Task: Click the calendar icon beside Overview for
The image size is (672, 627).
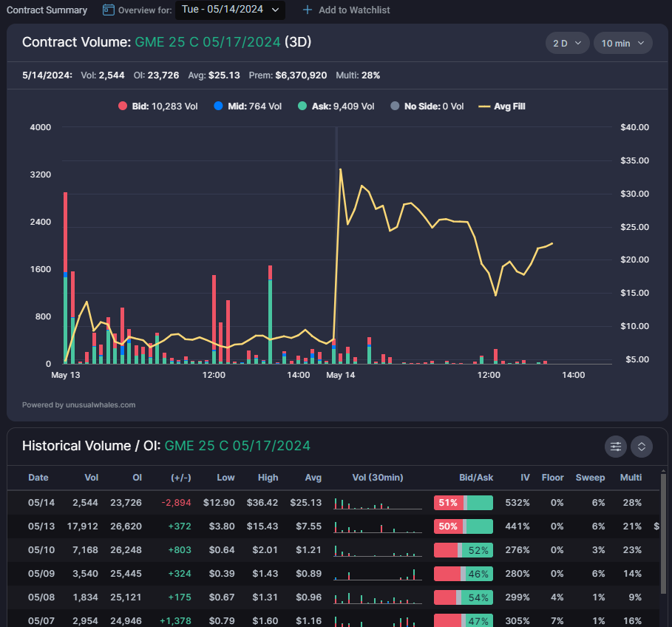Action: pyautogui.click(x=109, y=10)
